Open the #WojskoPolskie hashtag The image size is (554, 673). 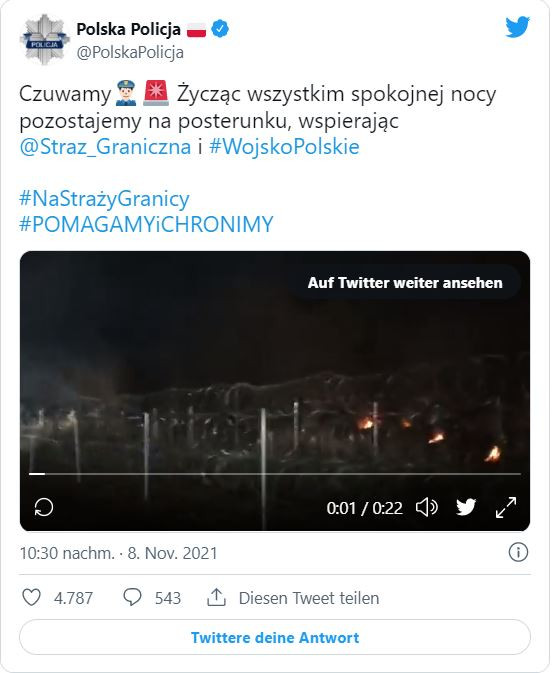(284, 147)
